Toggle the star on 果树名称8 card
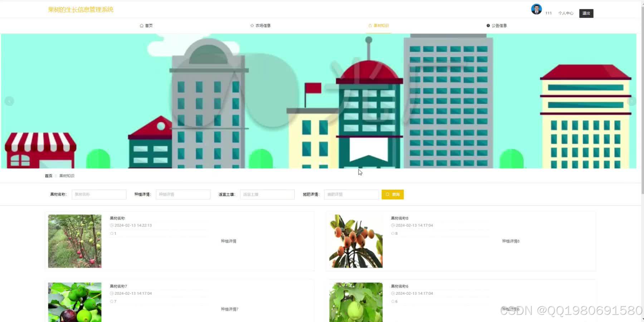 coord(392,233)
